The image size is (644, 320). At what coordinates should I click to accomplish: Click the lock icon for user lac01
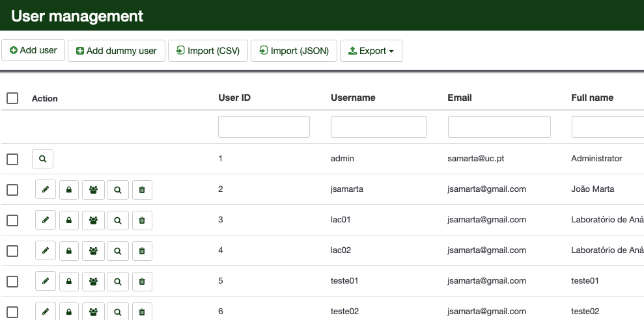[69, 220]
